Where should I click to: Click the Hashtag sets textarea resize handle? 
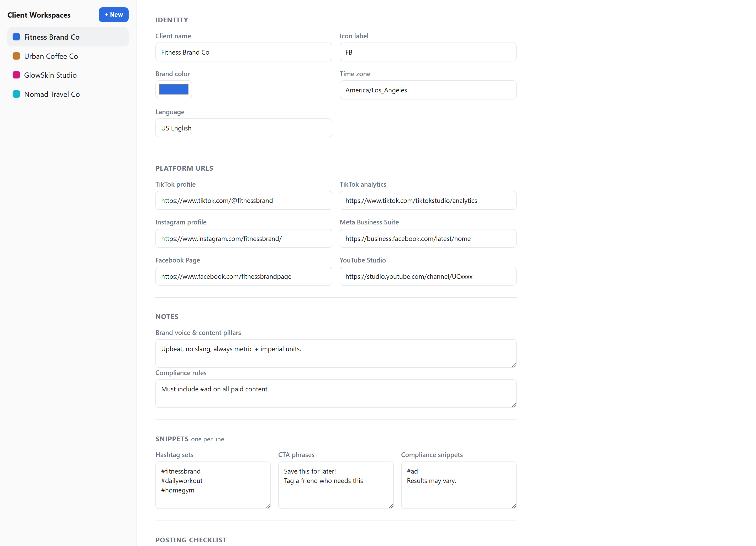(x=268, y=506)
